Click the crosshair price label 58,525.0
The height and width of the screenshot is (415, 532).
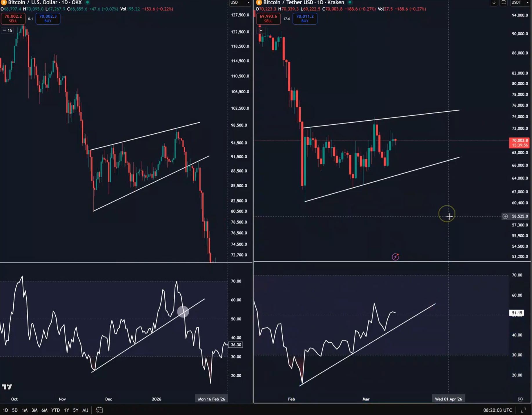tap(520, 216)
